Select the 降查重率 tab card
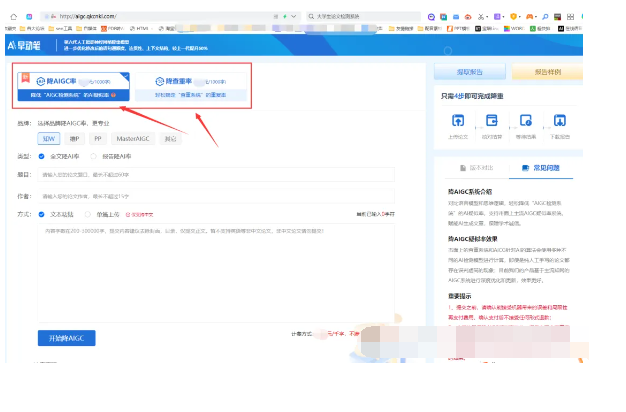Screen dimensions: 626x412 click(x=191, y=86)
